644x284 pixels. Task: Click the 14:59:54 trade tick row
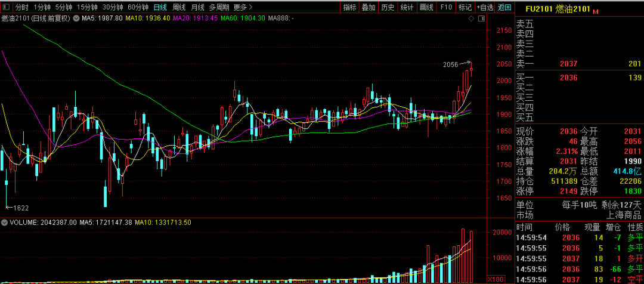point(580,237)
